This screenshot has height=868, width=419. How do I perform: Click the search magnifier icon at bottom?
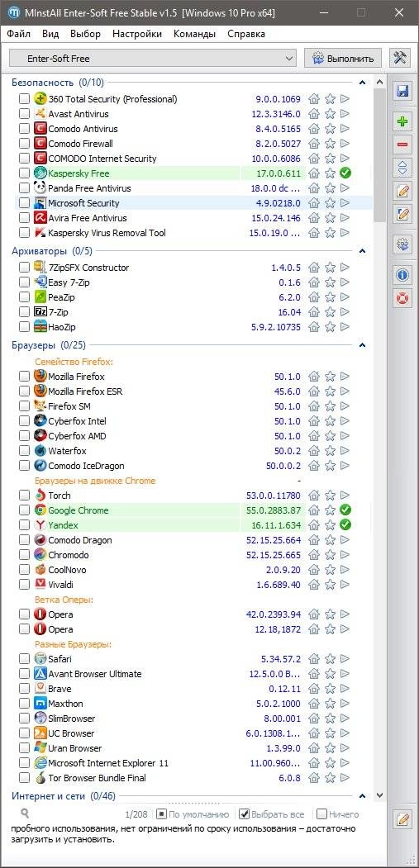coord(25,813)
